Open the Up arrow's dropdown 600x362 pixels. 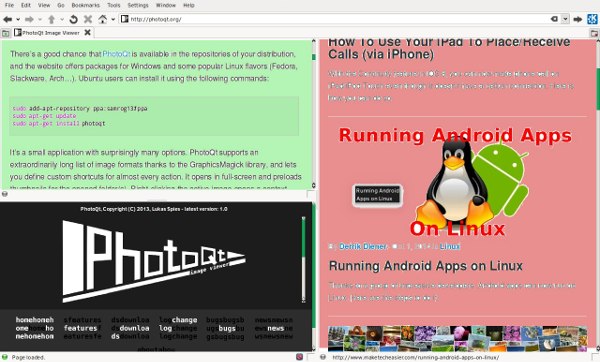(x=62, y=19)
